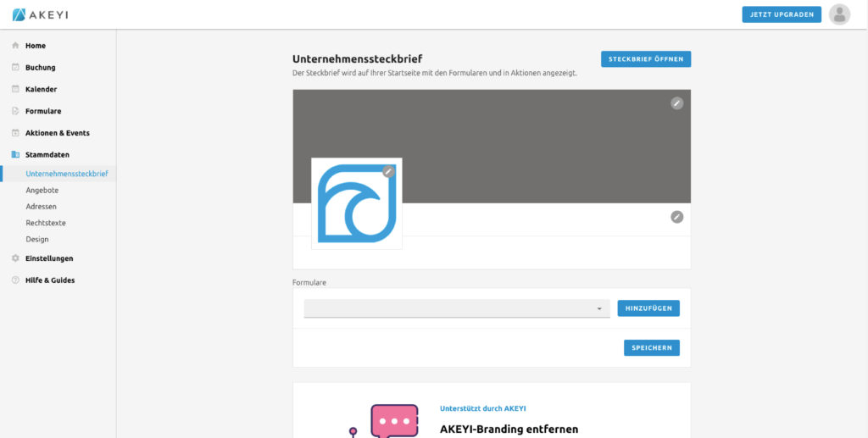Open Aktionen & Events section
The width and height of the screenshot is (868, 438).
pos(57,133)
